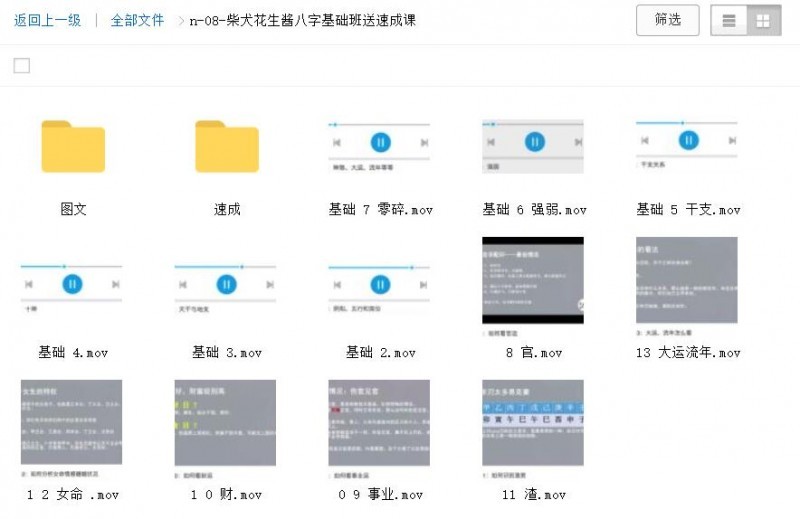Open the 图文 folder icon
Viewport: 800px width, 519px height.
pos(73,146)
